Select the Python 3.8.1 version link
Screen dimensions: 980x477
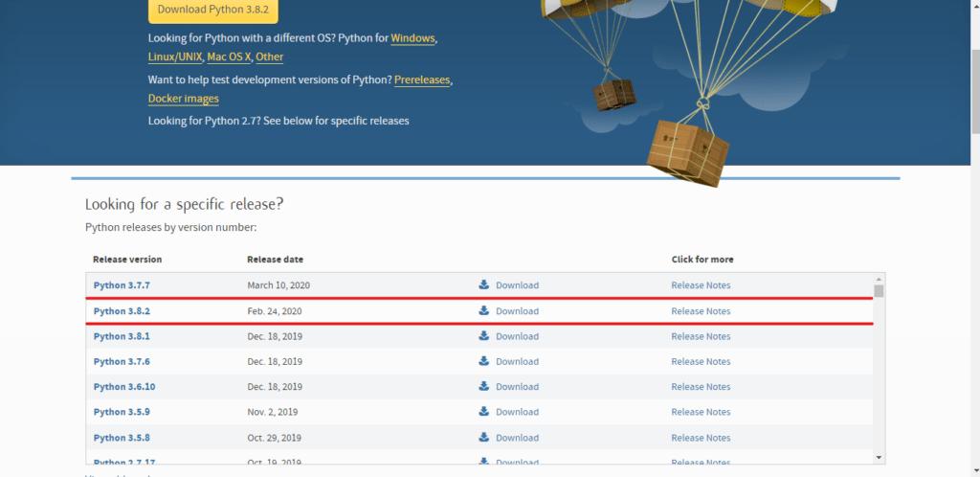pyautogui.click(x=122, y=336)
